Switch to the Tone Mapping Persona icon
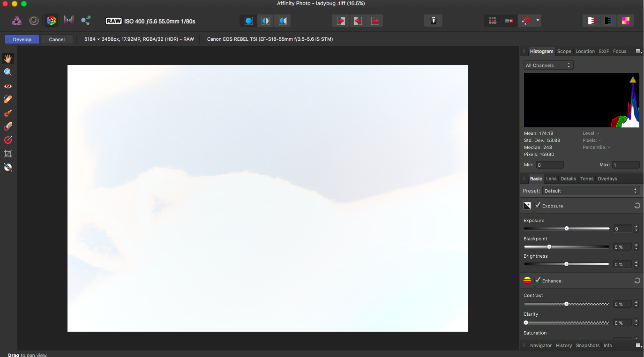The image size is (644, 357). point(68,21)
